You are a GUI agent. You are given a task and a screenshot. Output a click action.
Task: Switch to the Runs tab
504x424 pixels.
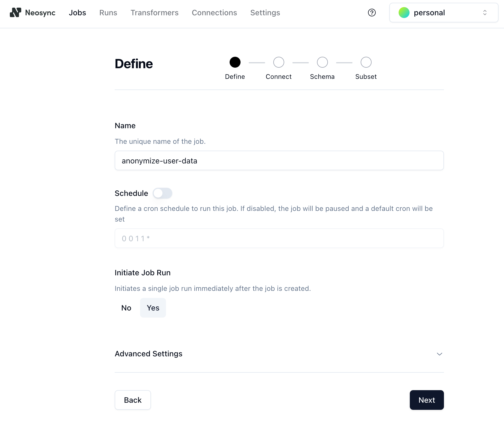(108, 13)
